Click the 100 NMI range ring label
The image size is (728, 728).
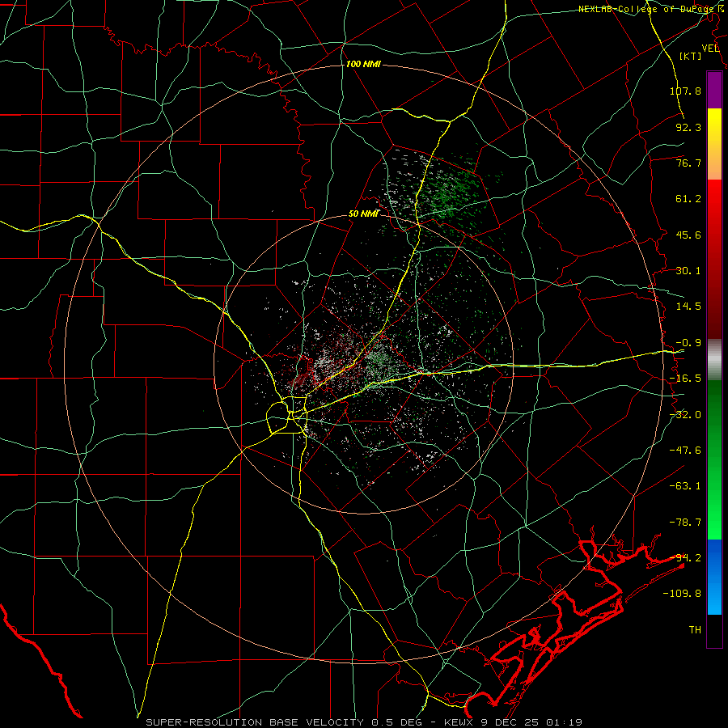[x=363, y=64]
